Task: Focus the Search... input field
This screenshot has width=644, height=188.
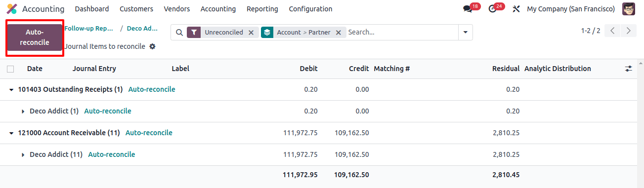Action: pos(402,32)
